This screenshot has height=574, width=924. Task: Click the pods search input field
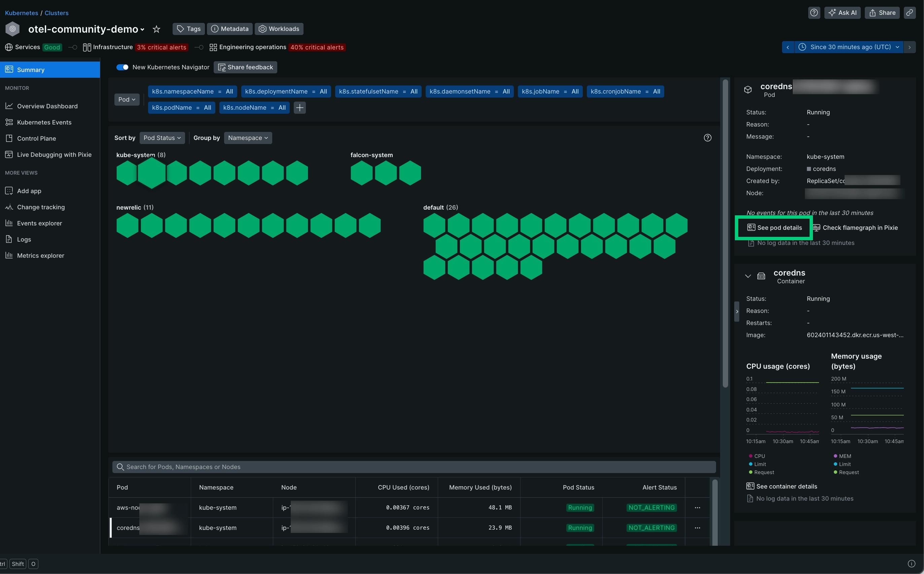coord(414,467)
